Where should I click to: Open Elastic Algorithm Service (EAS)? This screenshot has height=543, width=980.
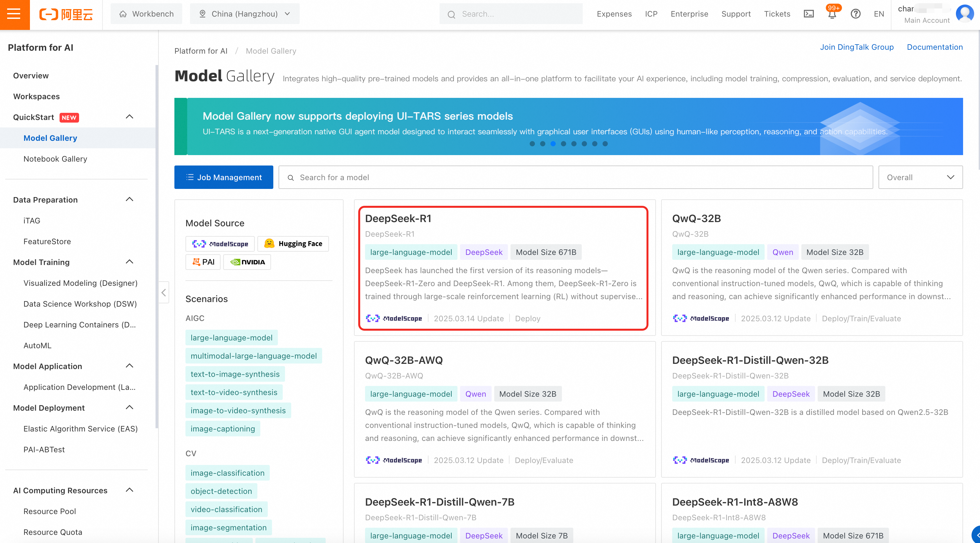click(80, 429)
